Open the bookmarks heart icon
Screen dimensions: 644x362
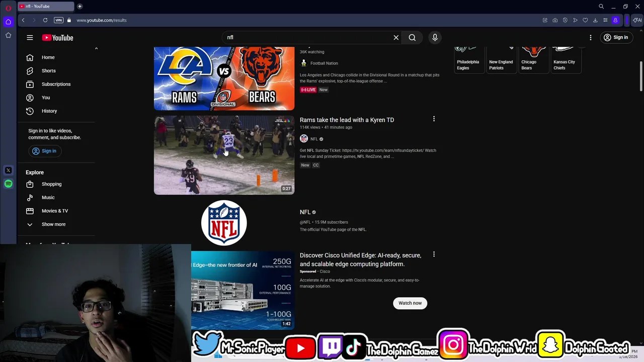(x=585, y=20)
